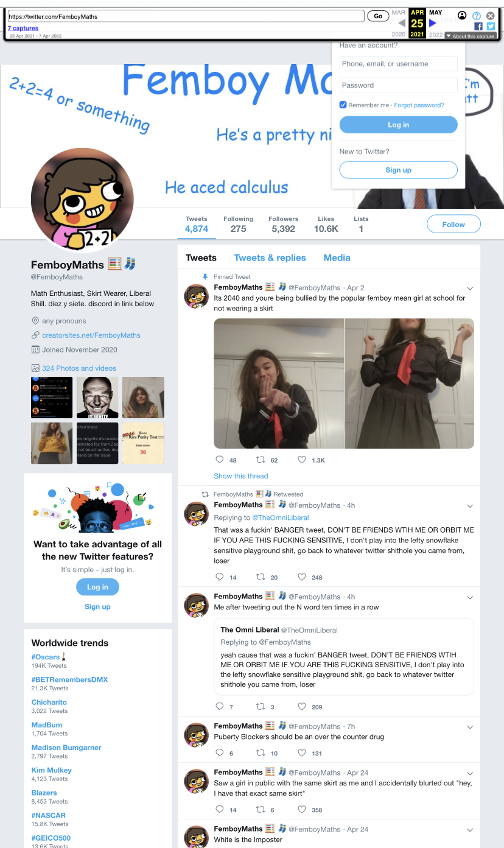
Task: Open the retweeted tweet's options chevron
Action: pos(470,506)
